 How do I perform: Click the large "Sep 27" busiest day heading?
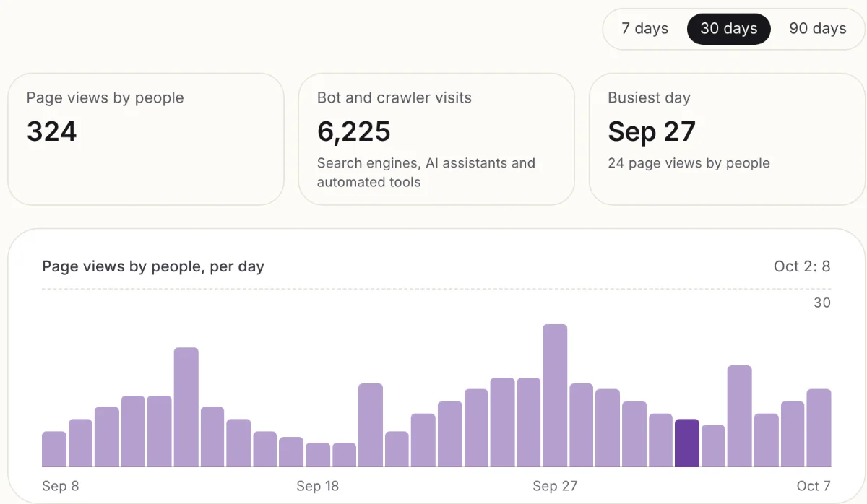[652, 131]
